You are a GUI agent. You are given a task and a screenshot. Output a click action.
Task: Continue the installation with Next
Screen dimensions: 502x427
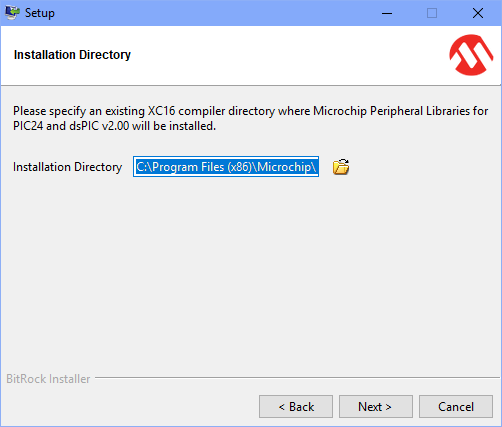pyautogui.click(x=376, y=407)
